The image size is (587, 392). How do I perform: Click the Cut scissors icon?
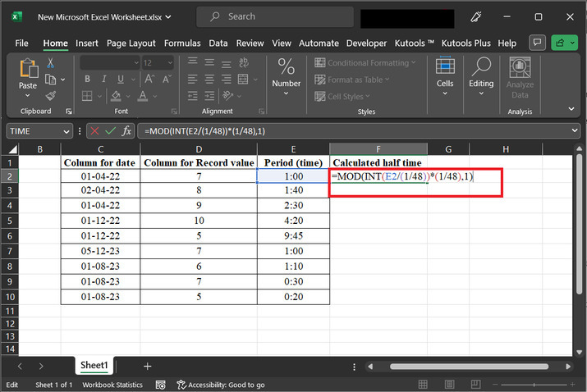[50, 63]
